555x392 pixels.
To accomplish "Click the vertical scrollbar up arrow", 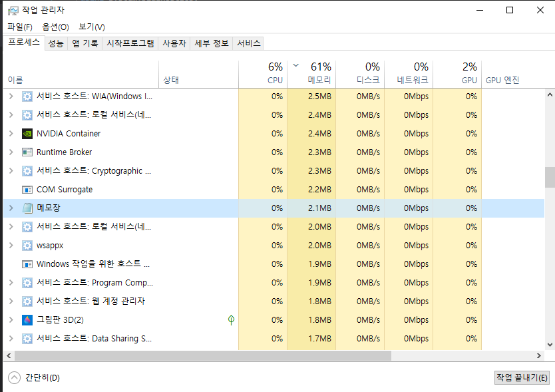I will [550, 95].
